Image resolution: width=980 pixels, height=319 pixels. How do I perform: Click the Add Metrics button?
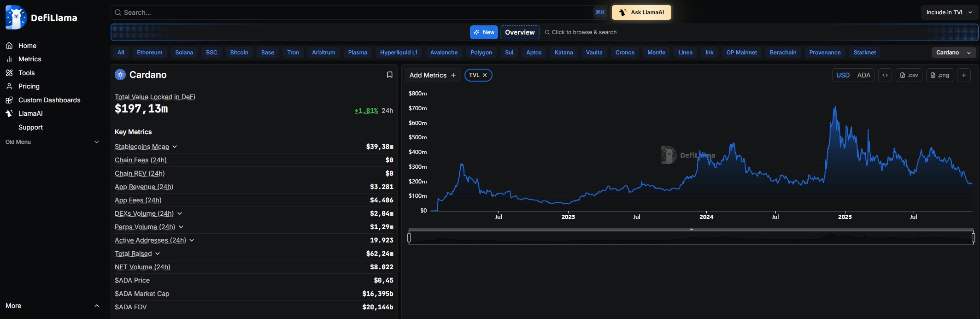(x=432, y=75)
